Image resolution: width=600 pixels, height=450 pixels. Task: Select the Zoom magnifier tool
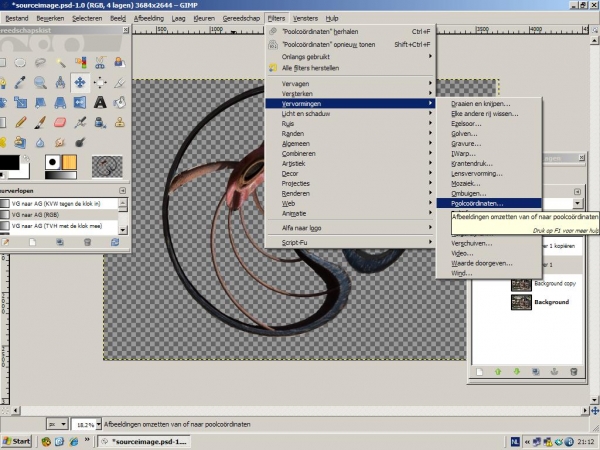tap(40, 82)
